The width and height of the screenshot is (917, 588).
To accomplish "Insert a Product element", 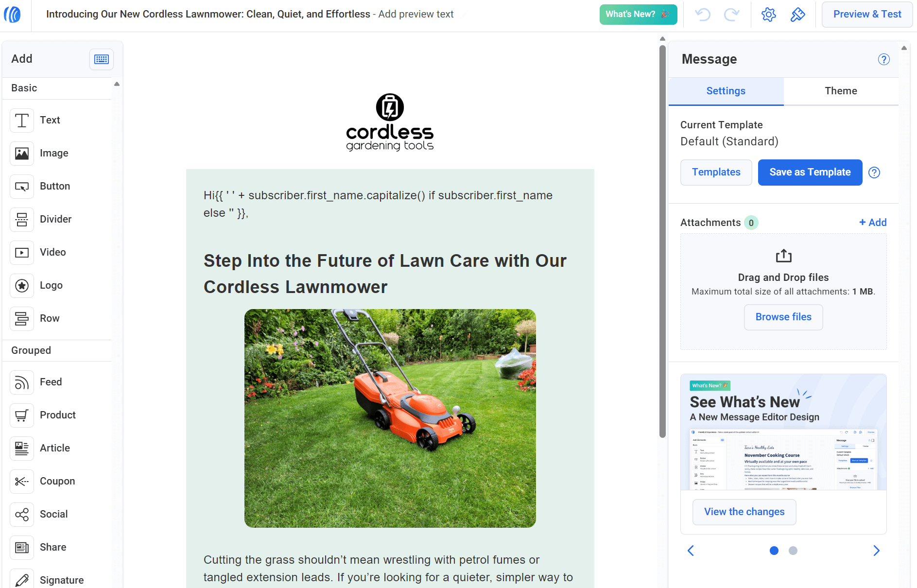I will 21,415.
